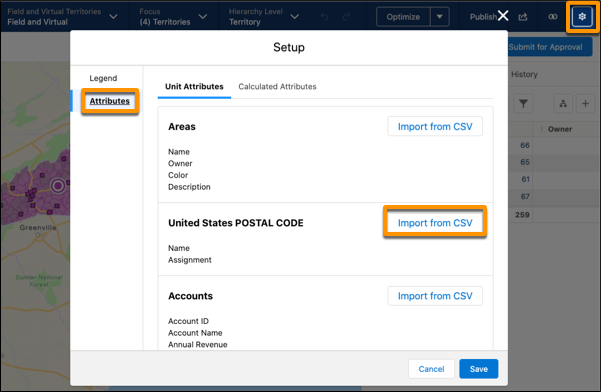Click the circular target marker on map
Screen dimensions: 601x392
tap(58, 186)
